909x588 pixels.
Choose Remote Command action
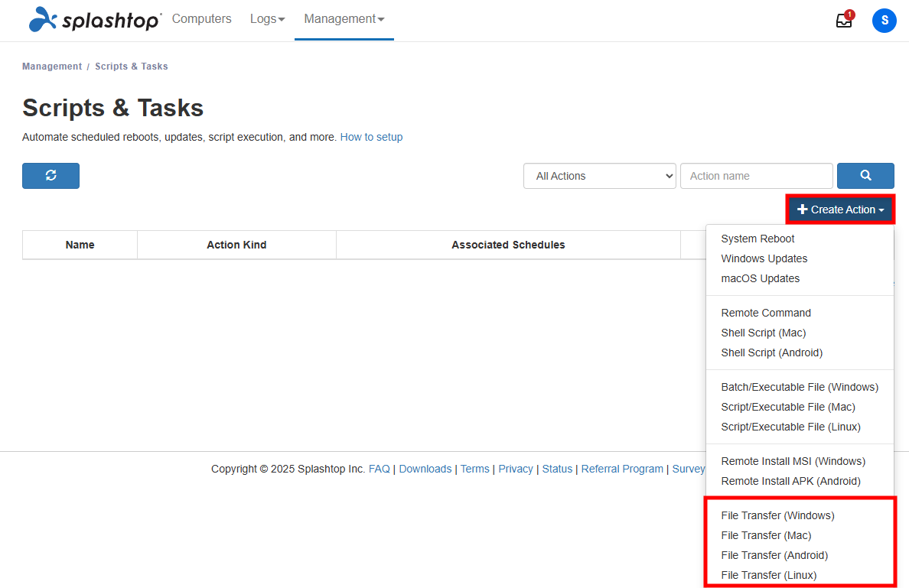click(766, 313)
